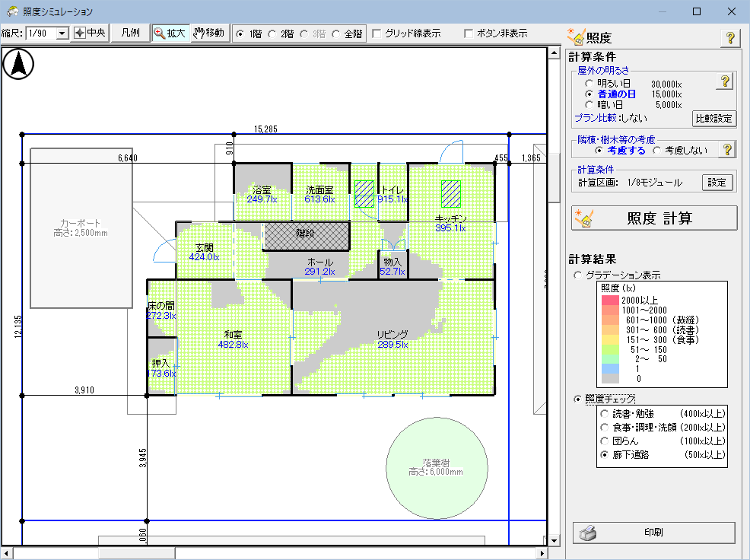Click the 印刷 print button
Screen dimensions: 750x560
coord(654,533)
